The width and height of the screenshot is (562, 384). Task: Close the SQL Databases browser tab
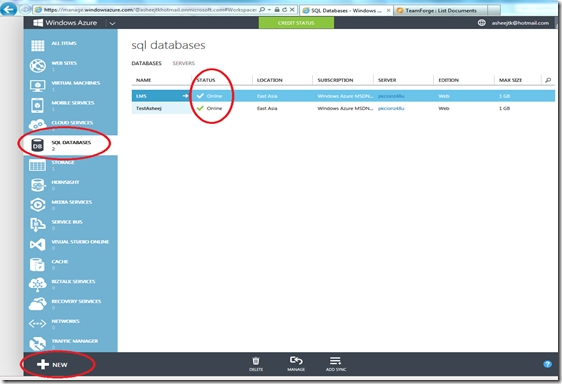pyautogui.click(x=388, y=11)
